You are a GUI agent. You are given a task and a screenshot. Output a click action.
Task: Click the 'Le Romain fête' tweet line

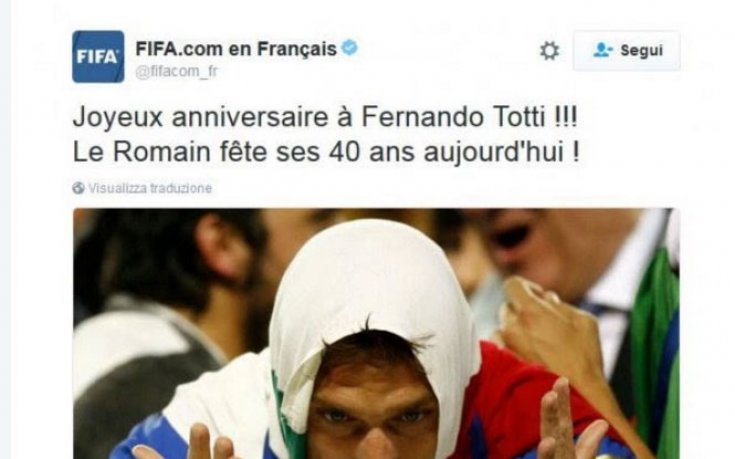tap(326, 152)
